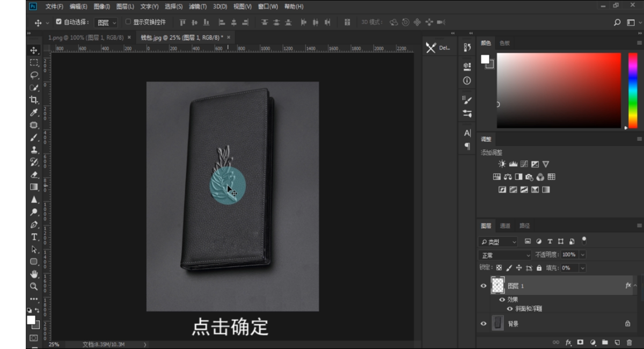Select the Pen tool
The height and width of the screenshot is (349, 644).
tap(34, 224)
